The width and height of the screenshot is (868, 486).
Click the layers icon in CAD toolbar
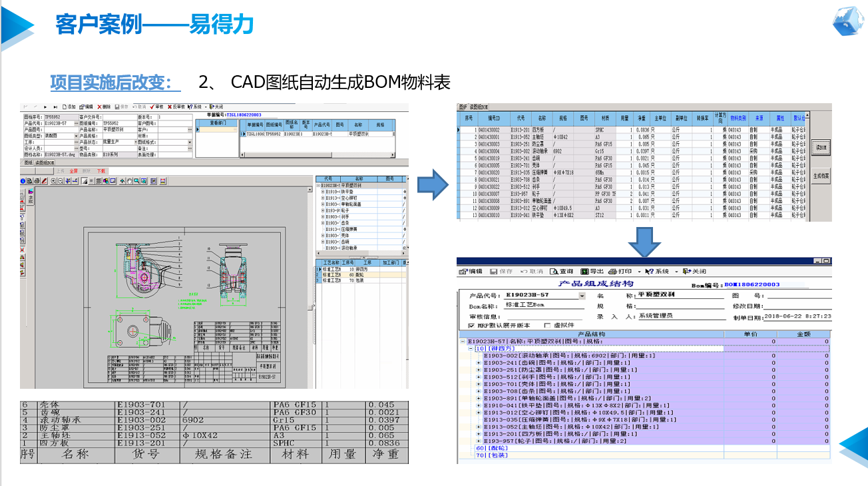(x=99, y=181)
